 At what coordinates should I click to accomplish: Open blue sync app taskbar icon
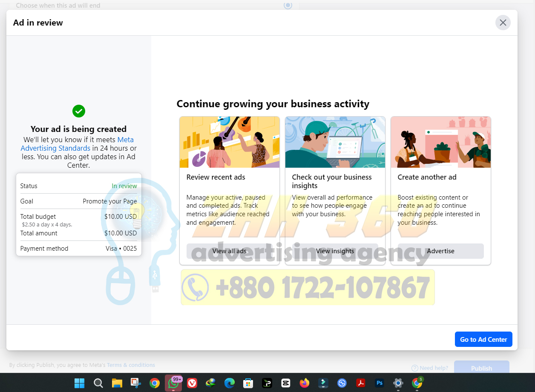click(x=342, y=383)
